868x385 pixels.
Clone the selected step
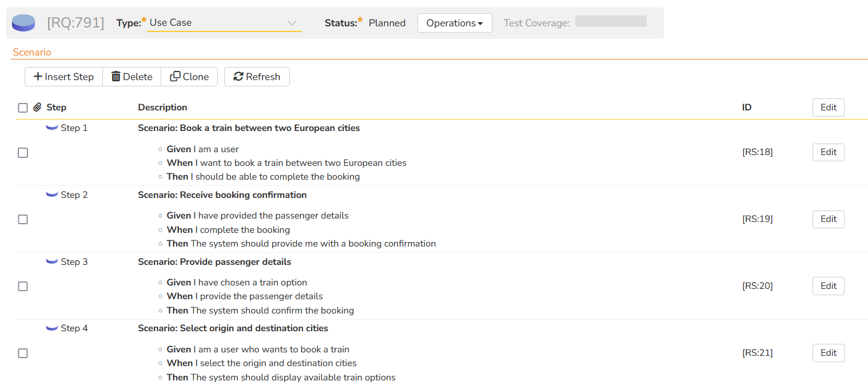tap(189, 77)
